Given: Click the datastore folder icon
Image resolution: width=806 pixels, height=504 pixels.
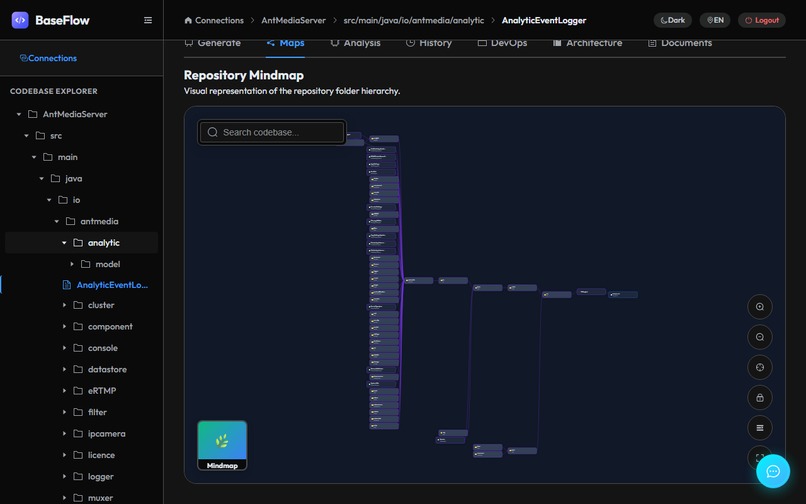Looking at the screenshot, I should 78,369.
